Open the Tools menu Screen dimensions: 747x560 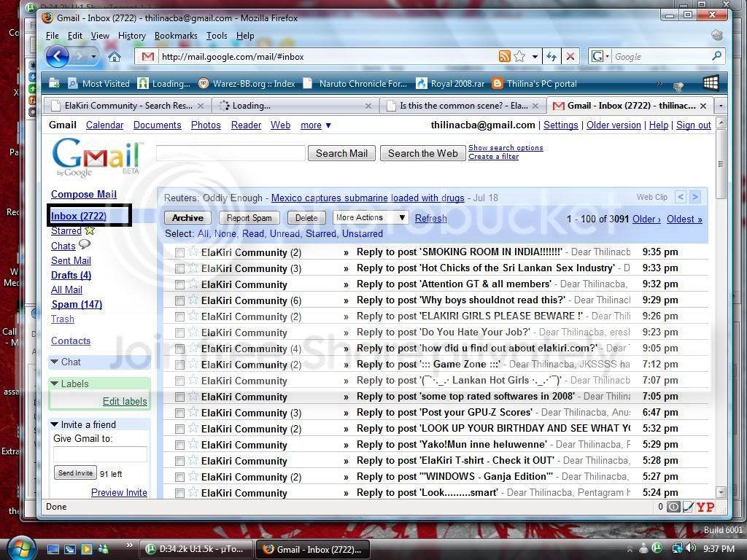pyautogui.click(x=217, y=36)
